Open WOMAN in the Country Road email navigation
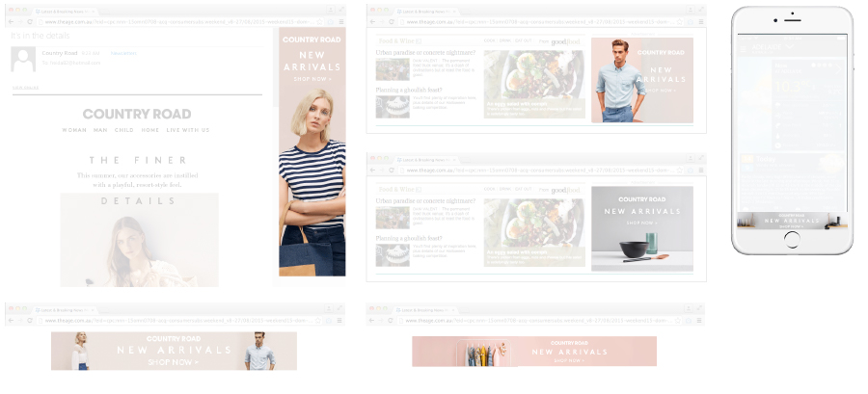Screen dimensions: 868x394 (x=74, y=130)
